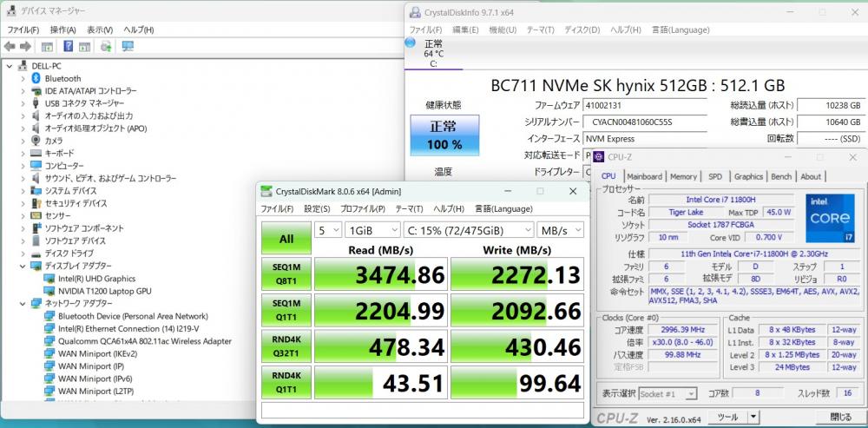Click the 正常 100 % health status button
Viewport: 868px width, 428px height.
(x=444, y=135)
